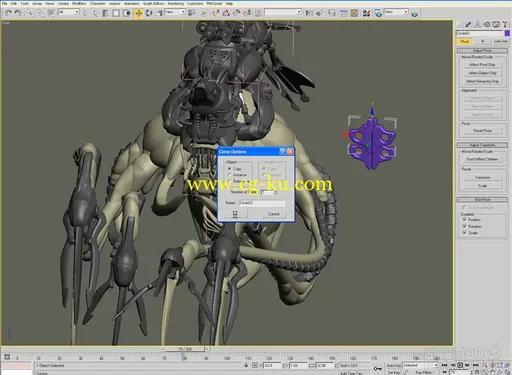
Task: Open the Curve Editor from toolbar
Action: point(344,13)
